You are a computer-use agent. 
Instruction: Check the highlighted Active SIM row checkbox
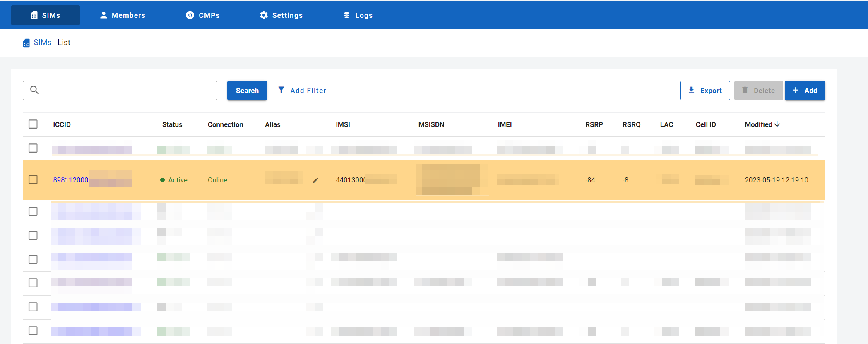[33, 179]
